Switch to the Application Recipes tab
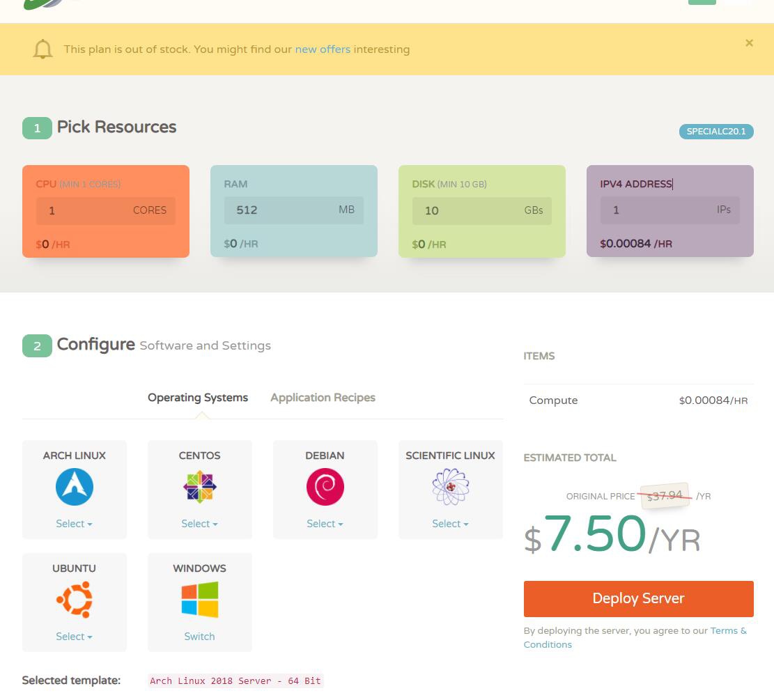This screenshot has height=700, width=774. click(x=323, y=398)
